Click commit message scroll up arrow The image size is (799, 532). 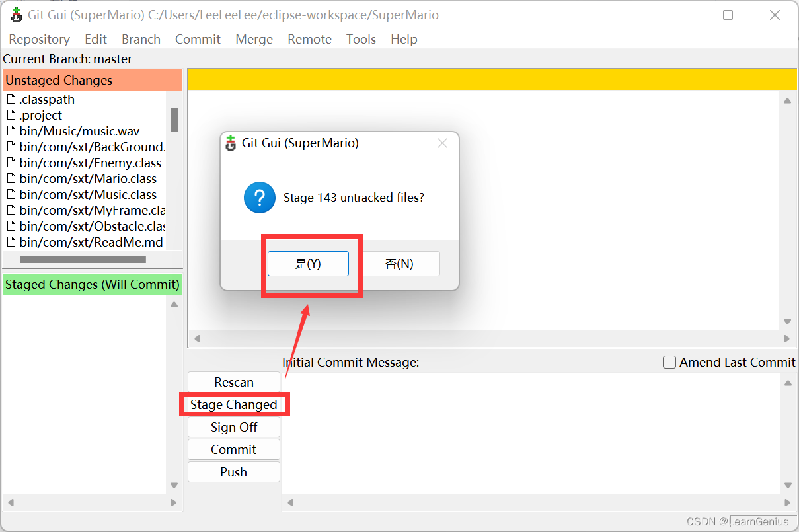[x=787, y=383]
